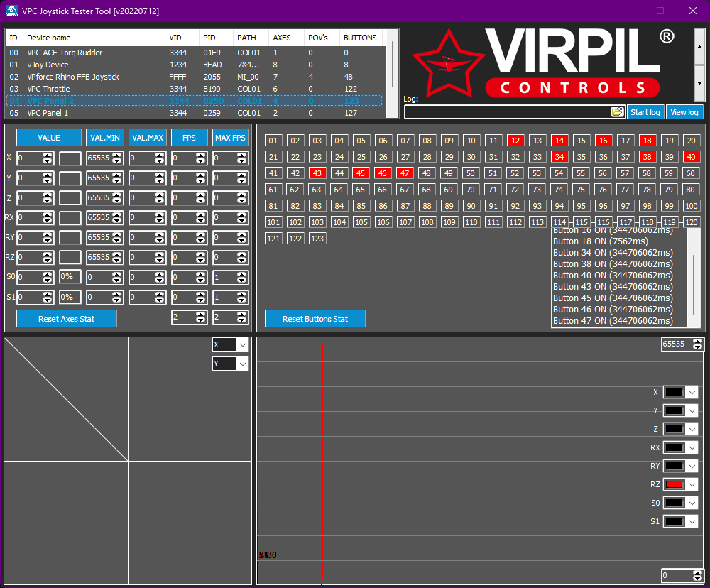
Task: Click the View log button
Action: (684, 112)
